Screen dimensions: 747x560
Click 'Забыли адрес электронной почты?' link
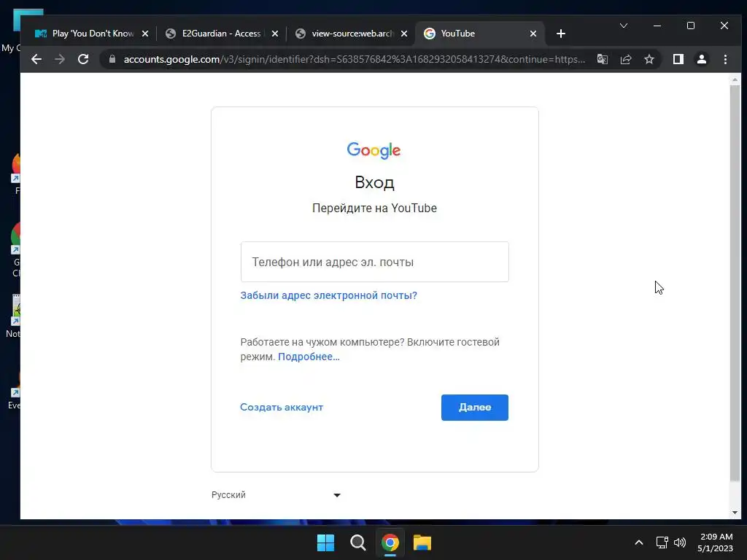click(329, 295)
